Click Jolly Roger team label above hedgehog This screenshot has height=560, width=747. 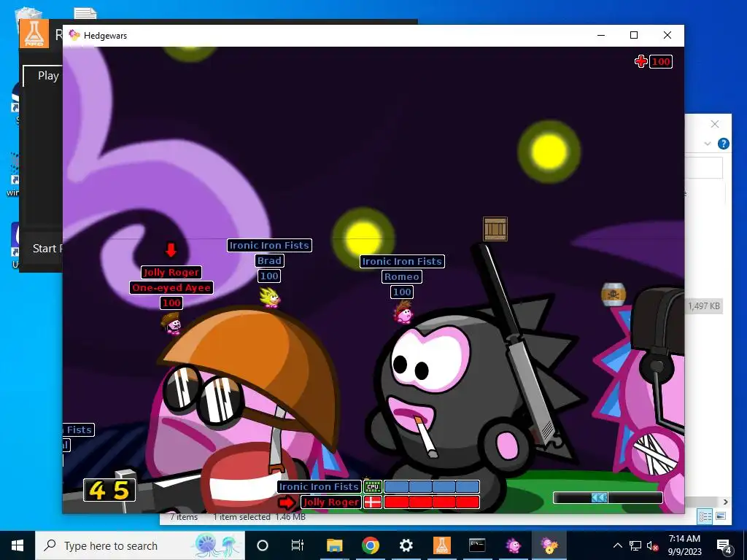171,273
